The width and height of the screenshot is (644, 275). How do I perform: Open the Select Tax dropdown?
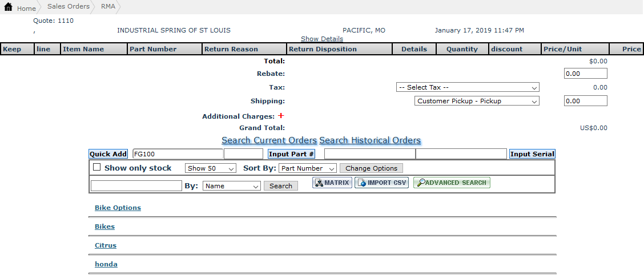pos(468,87)
